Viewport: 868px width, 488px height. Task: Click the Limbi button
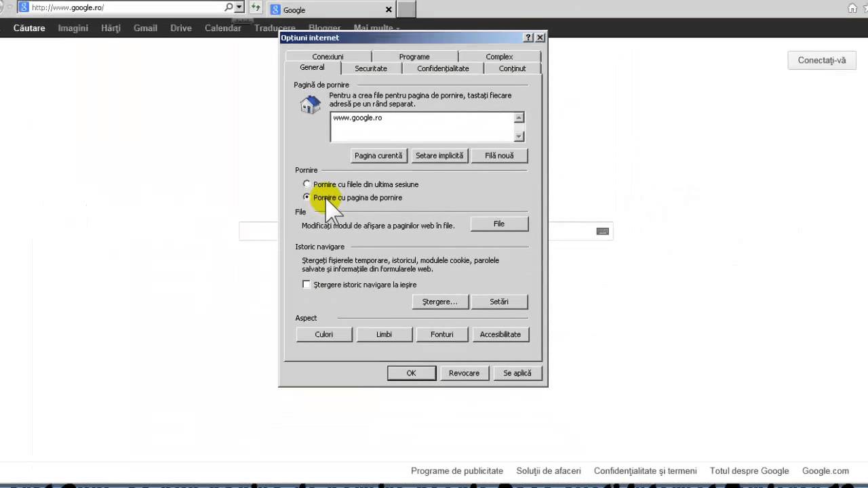point(384,334)
